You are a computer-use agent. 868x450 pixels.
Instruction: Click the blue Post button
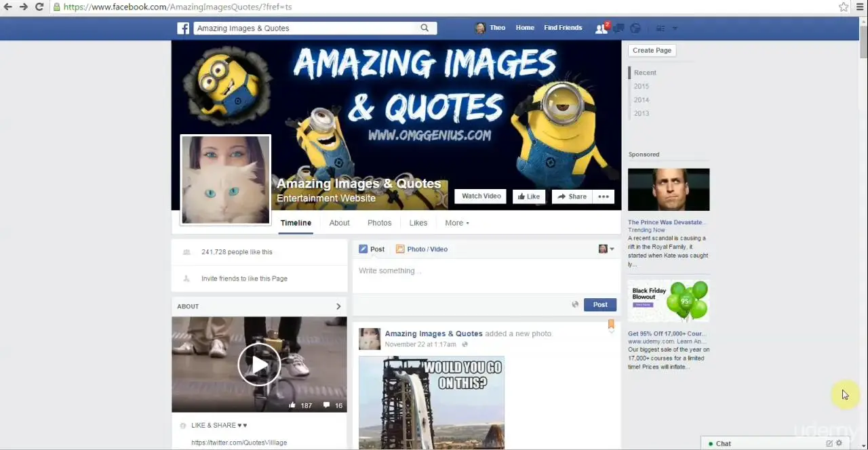click(600, 304)
